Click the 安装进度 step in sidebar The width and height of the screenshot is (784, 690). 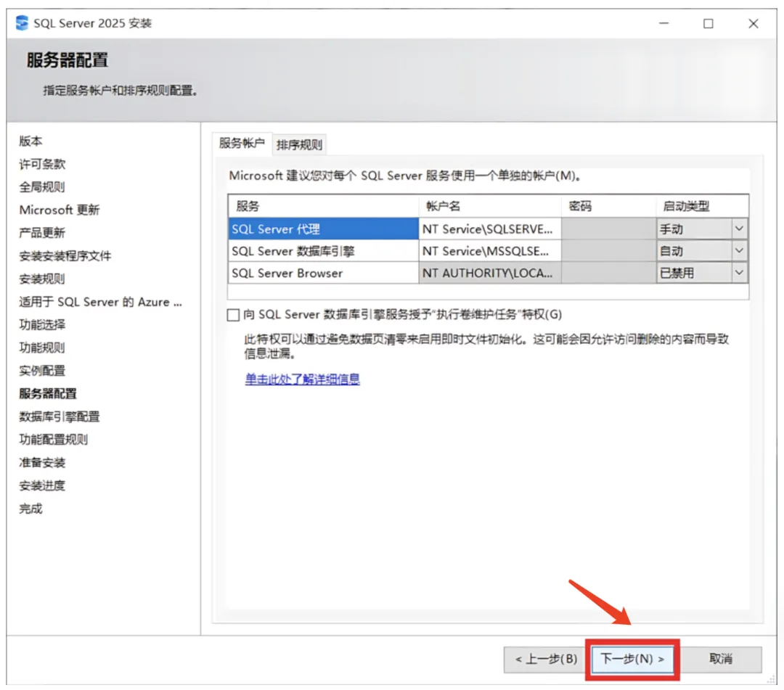click(x=42, y=486)
